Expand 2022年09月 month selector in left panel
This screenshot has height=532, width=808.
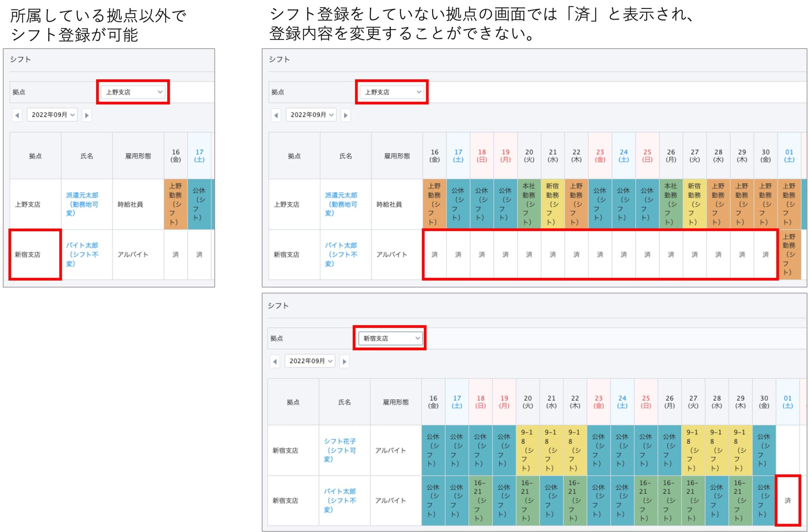[x=53, y=115]
